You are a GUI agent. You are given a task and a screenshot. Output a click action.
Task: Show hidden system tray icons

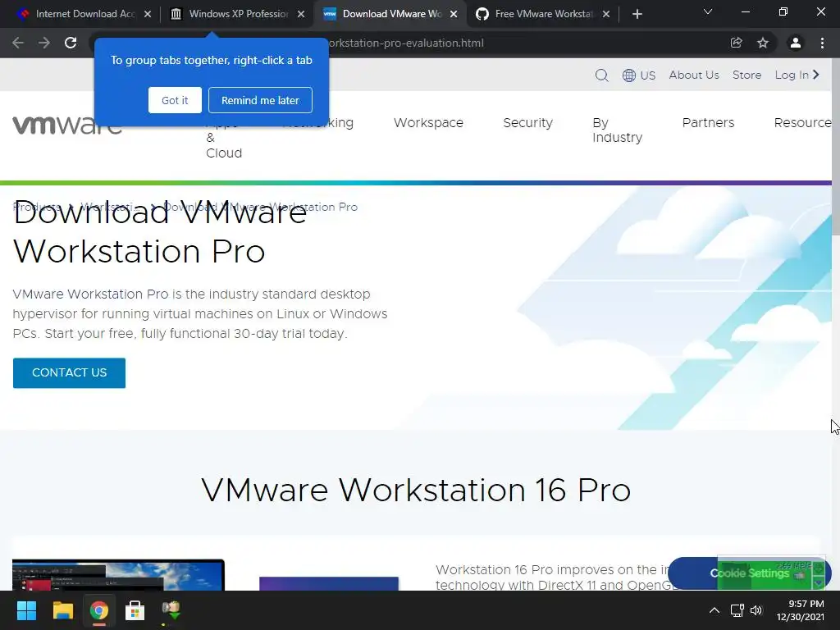714,610
